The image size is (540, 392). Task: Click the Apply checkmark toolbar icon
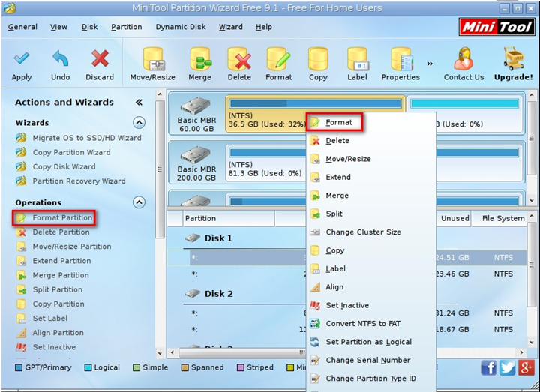pos(21,58)
